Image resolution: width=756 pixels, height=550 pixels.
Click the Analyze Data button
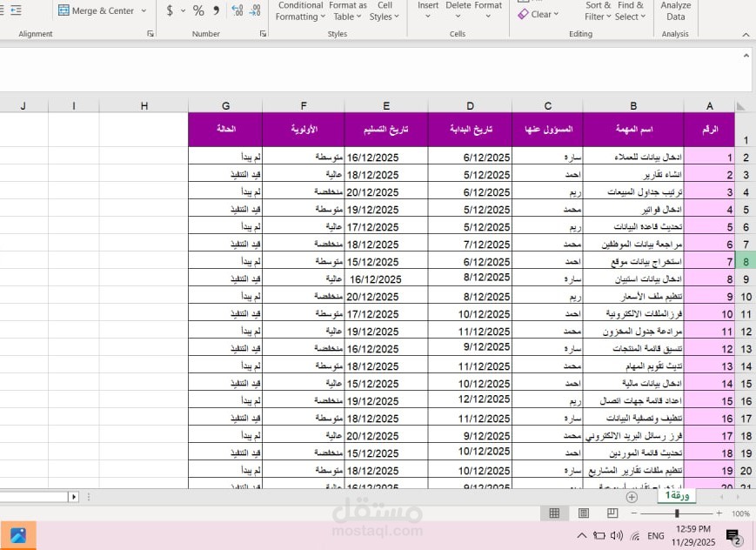[x=675, y=11]
